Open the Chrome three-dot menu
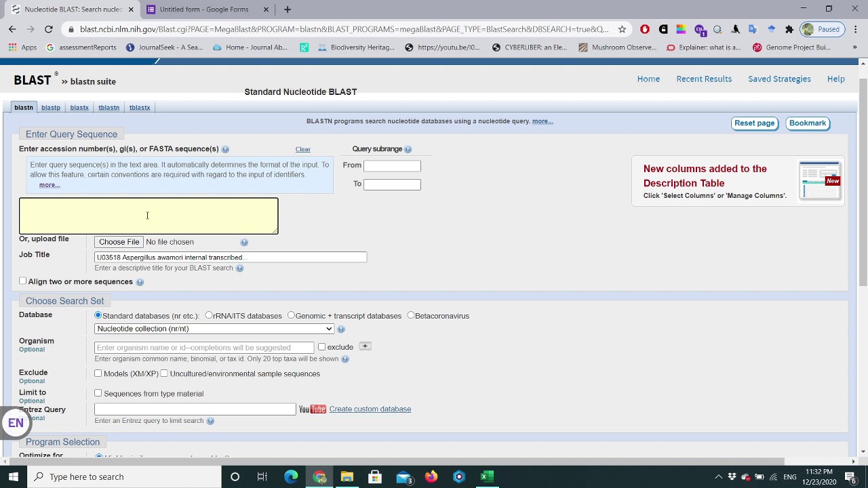The width and height of the screenshot is (868, 488). [856, 29]
